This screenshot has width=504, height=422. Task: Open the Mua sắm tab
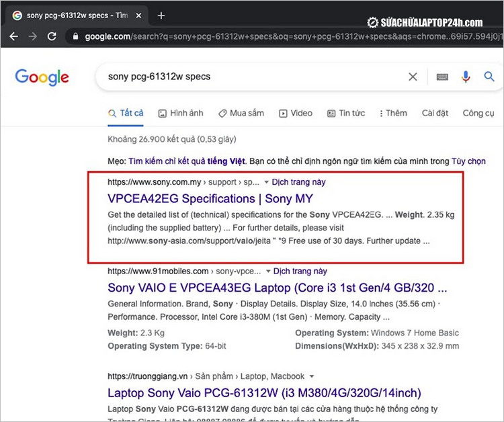241,113
